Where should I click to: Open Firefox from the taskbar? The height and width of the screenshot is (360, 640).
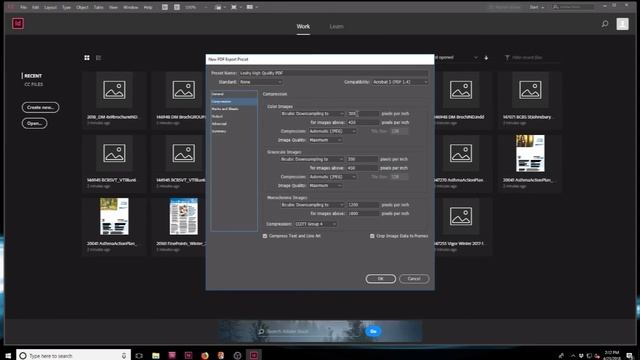click(204, 356)
